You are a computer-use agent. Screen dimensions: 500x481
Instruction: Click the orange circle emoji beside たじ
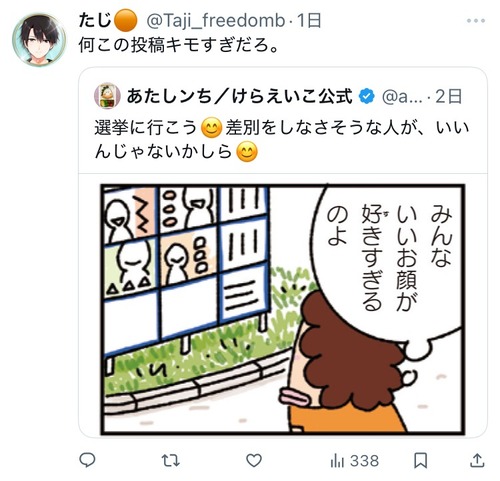126,20
